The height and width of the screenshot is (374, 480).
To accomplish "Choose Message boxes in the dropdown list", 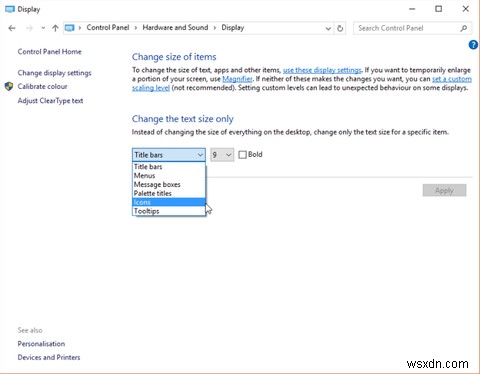I will (169, 185).
